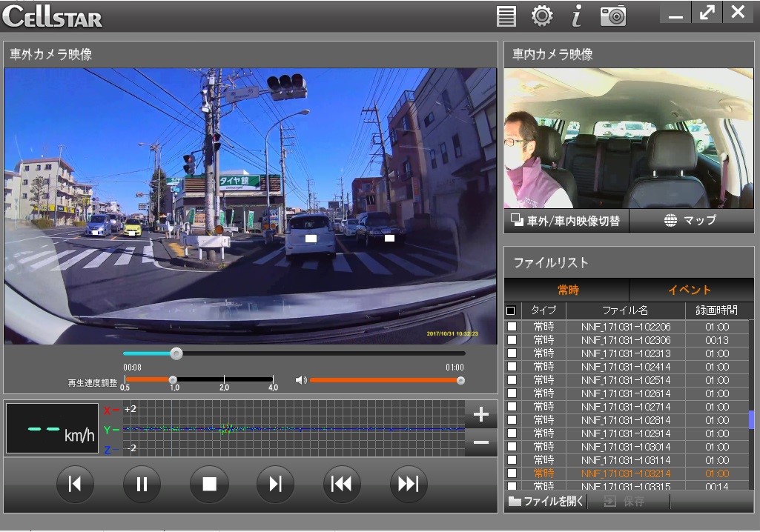The image size is (760, 532).
Task: Pause video playback
Action: [142, 485]
